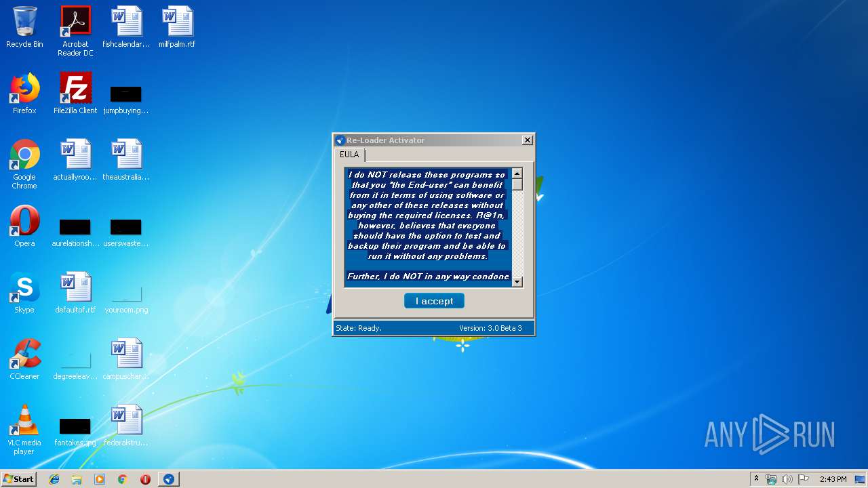Click the EULA scrollbar thumb
The width and height of the screenshot is (868, 488).
pyautogui.click(x=517, y=184)
